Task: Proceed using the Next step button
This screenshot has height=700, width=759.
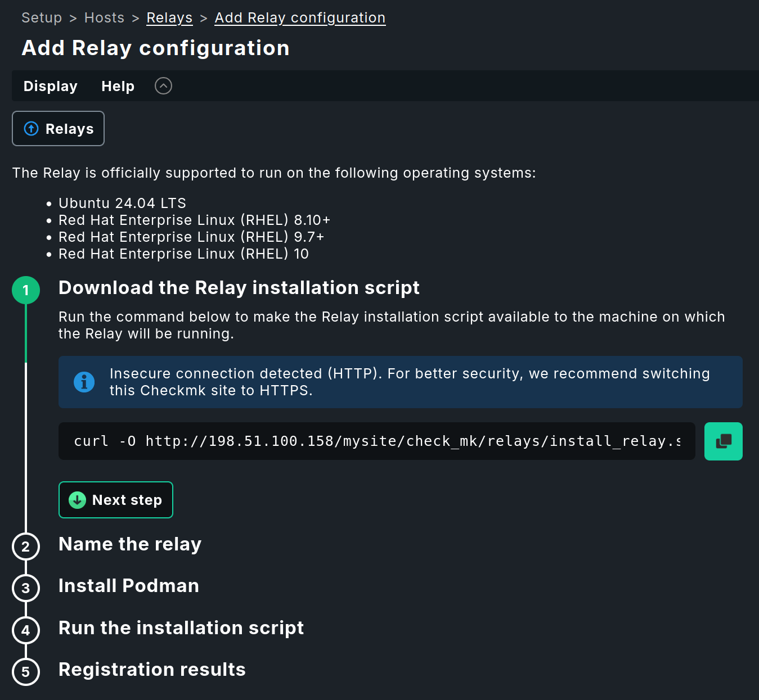Action: click(115, 500)
